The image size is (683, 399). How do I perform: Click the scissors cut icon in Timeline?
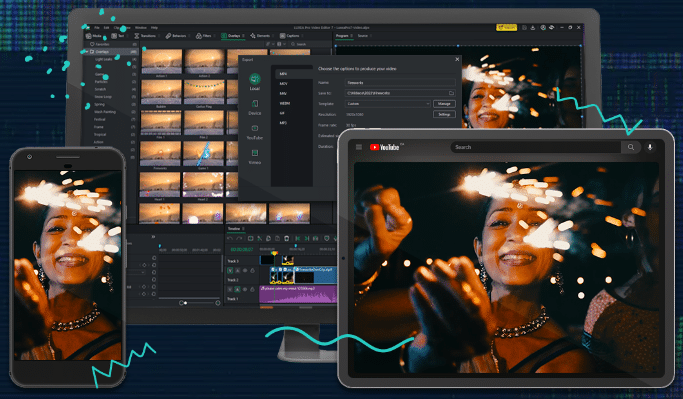point(259,238)
